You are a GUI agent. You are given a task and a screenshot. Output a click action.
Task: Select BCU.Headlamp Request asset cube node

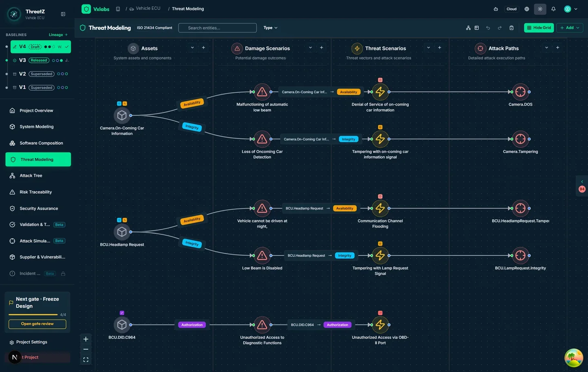122,232
